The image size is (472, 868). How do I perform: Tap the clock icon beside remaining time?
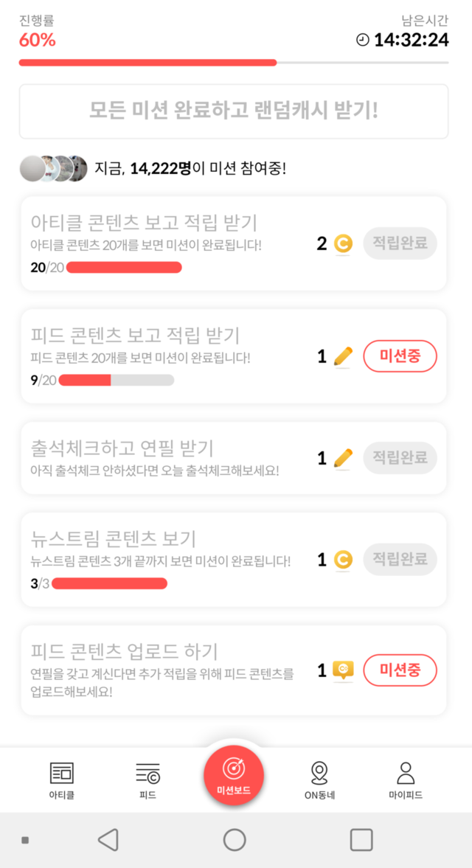(x=362, y=40)
